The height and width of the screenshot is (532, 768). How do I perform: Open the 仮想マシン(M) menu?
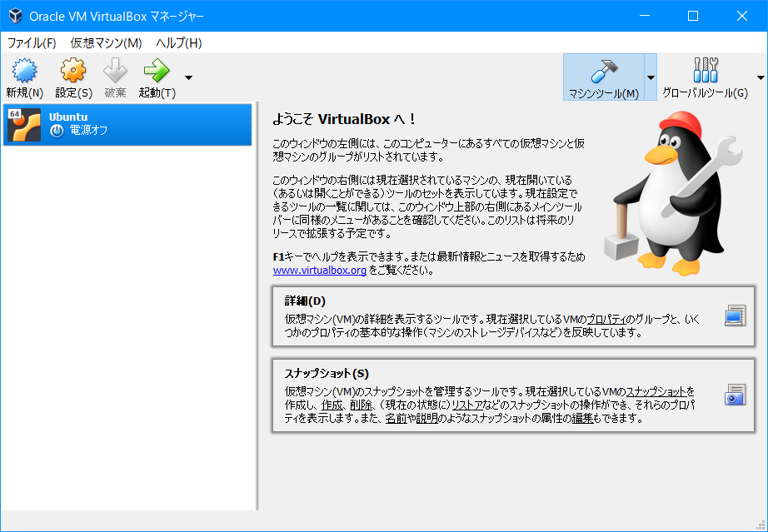coord(106,43)
